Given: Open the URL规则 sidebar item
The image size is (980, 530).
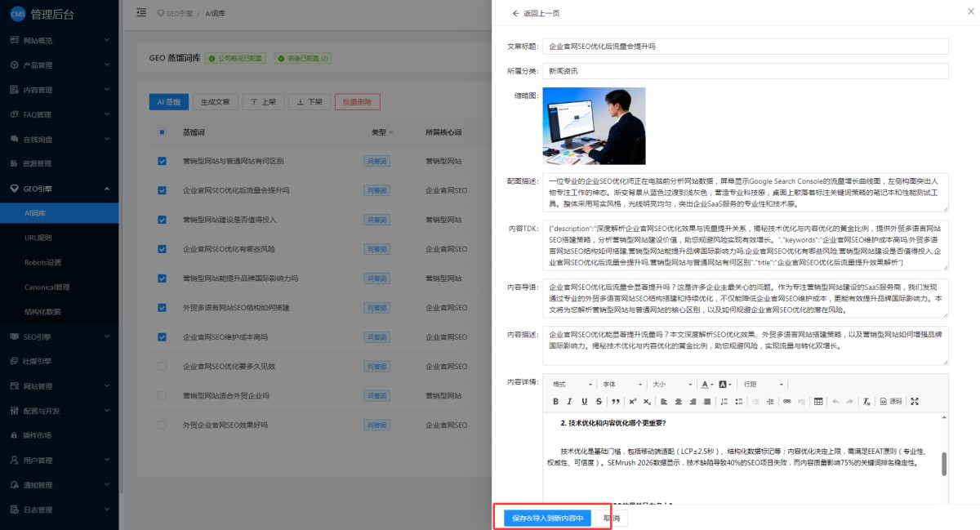Looking at the screenshot, I should click(38, 238).
